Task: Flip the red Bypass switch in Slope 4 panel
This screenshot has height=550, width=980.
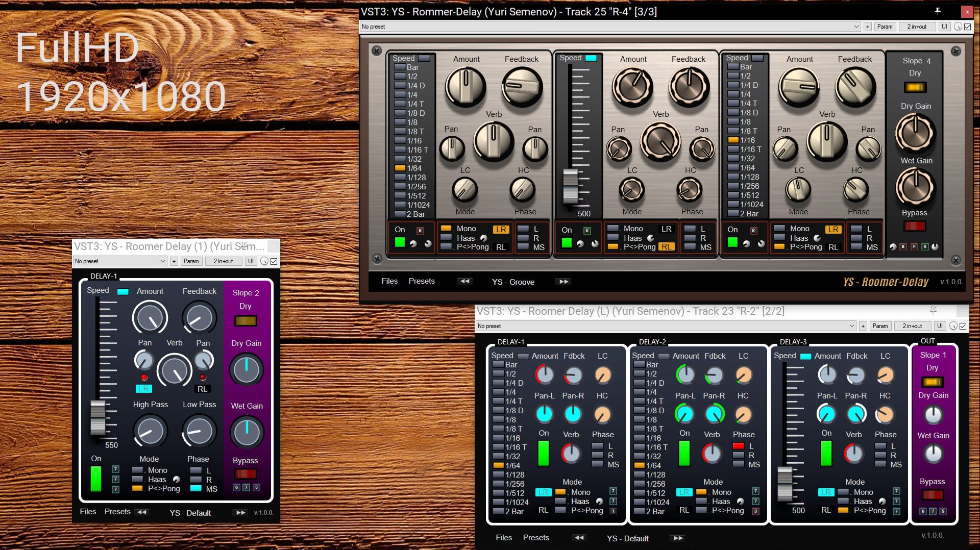Action: tap(915, 227)
